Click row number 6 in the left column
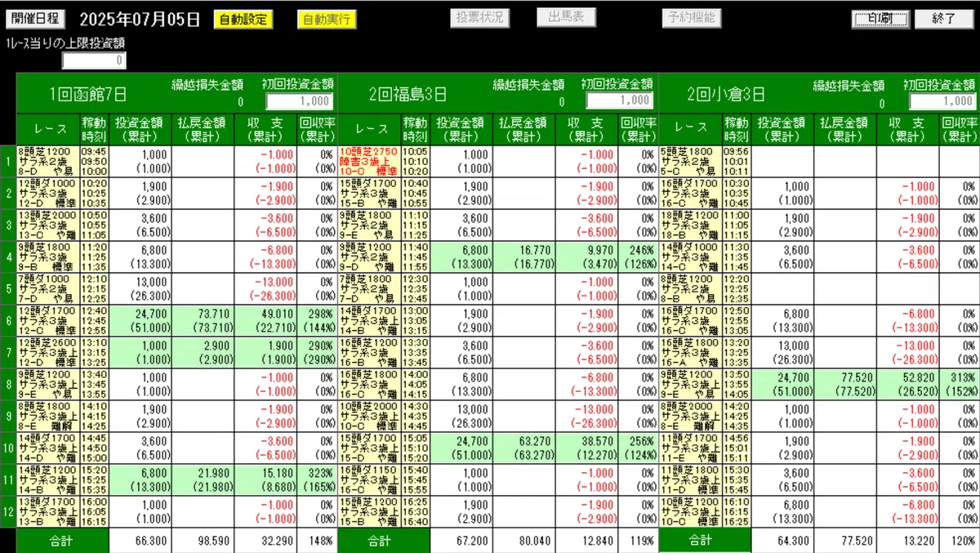 point(8,321)
